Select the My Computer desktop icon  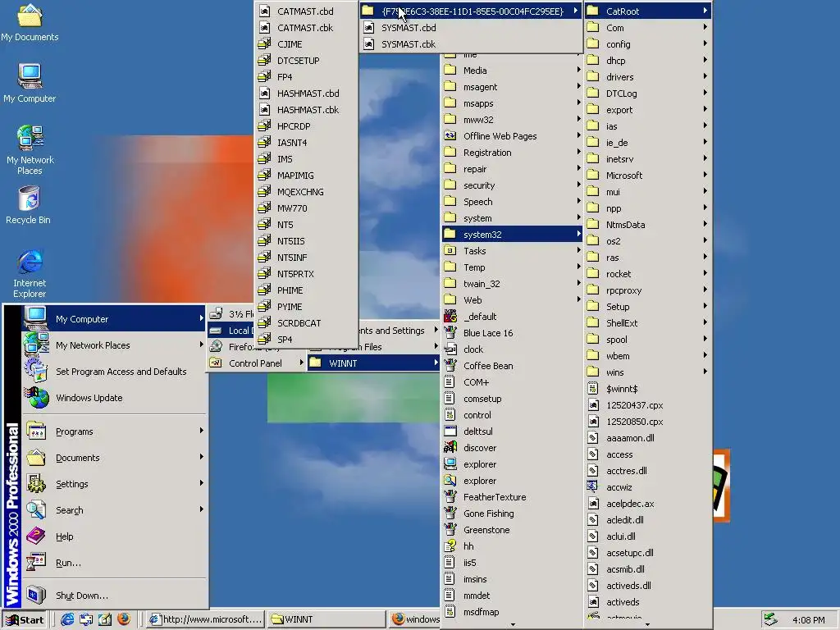pos(30,83)
